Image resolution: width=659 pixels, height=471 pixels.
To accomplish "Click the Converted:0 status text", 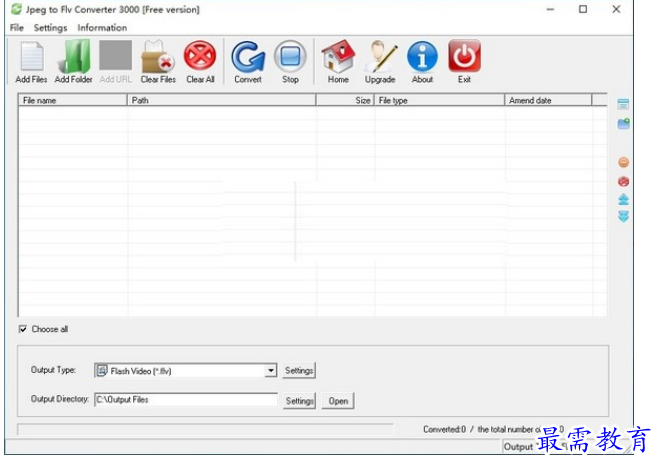I will (444, 429).
